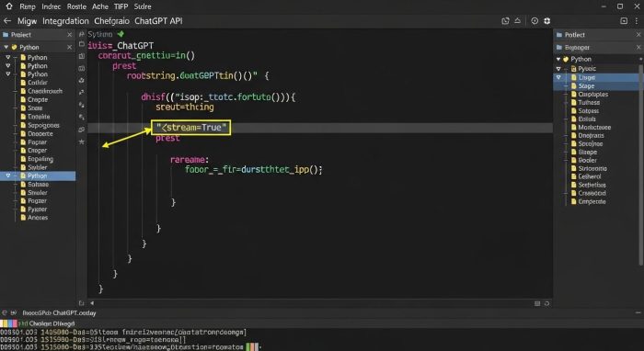Collapse the Python root in the right panel
The image size is (644, 351).
[558, 60]
